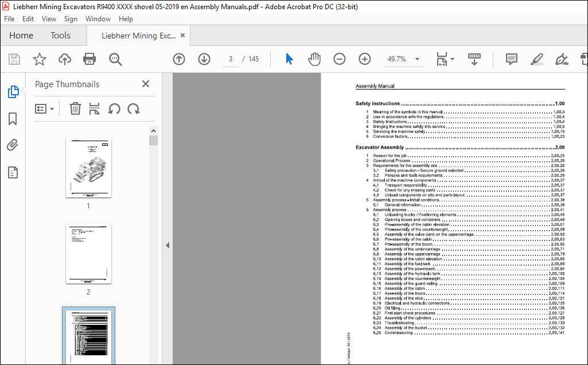The height and width of the screenshot is (365, 588).
Task: Activate the Selection arrow tool
Action: (x=289, y=59)
